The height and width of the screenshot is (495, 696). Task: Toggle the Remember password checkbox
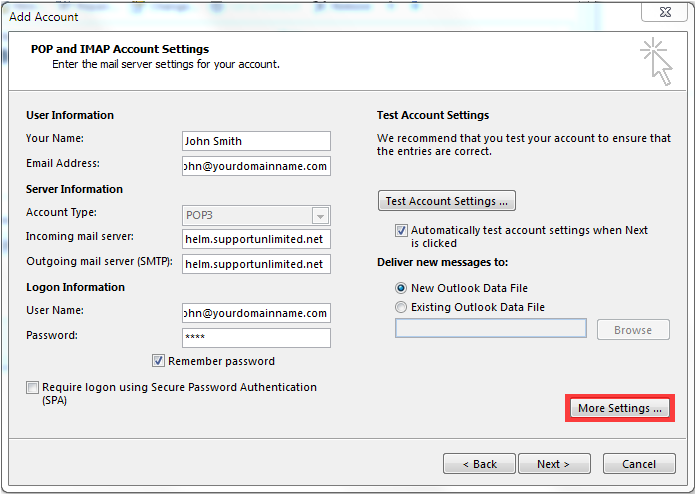tap(158, 360)
